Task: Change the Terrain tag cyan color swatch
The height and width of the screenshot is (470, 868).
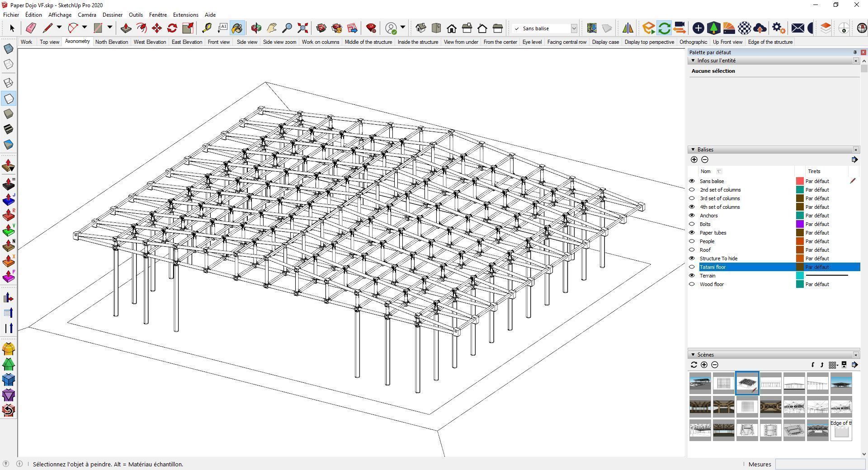Action: (x=800, y=276)
